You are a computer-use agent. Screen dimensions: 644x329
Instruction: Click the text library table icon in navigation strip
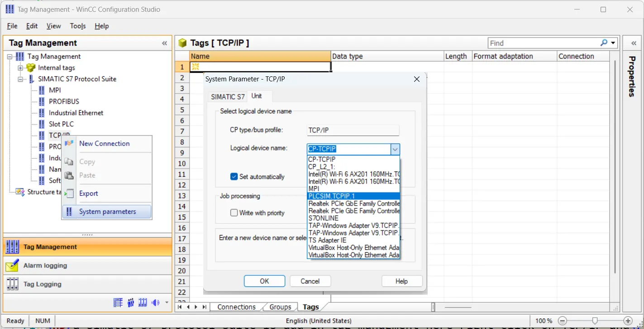pos(118,302)
